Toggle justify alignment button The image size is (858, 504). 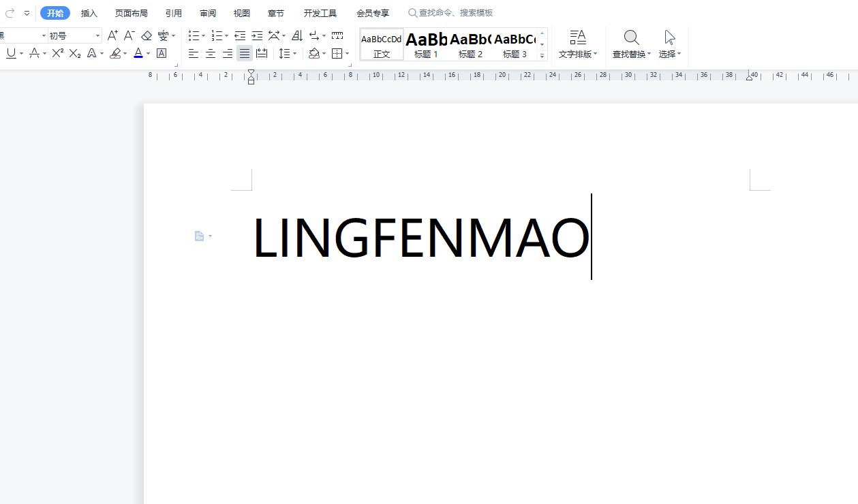pyautogui.click(x=245, y=53)
